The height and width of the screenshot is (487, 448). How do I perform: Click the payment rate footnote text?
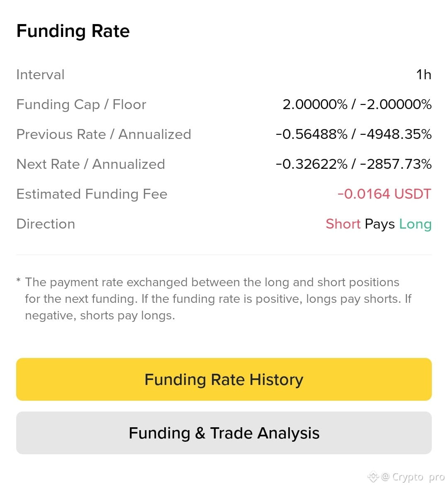tap(218, 299)
